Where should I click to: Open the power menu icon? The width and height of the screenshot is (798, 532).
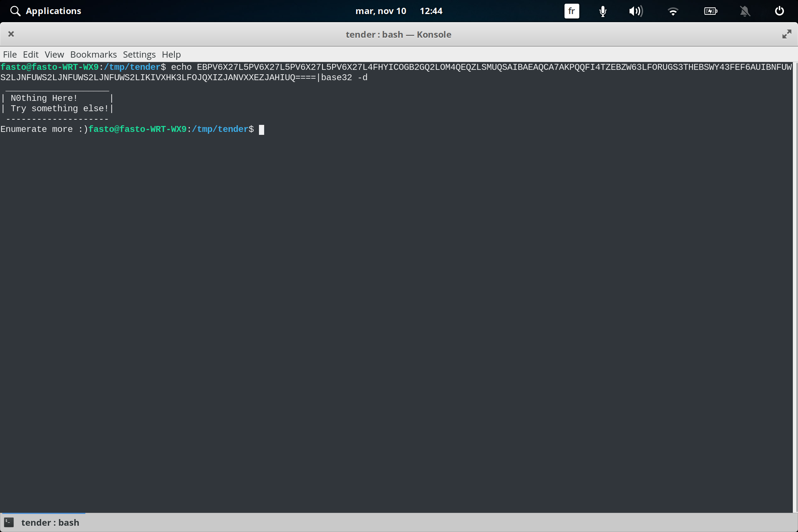pos(779,11)
